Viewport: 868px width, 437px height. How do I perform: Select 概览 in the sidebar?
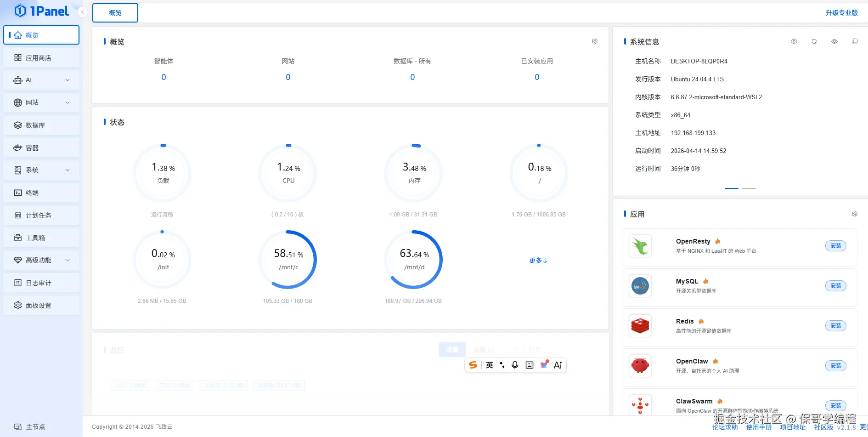tap(41, 35)
